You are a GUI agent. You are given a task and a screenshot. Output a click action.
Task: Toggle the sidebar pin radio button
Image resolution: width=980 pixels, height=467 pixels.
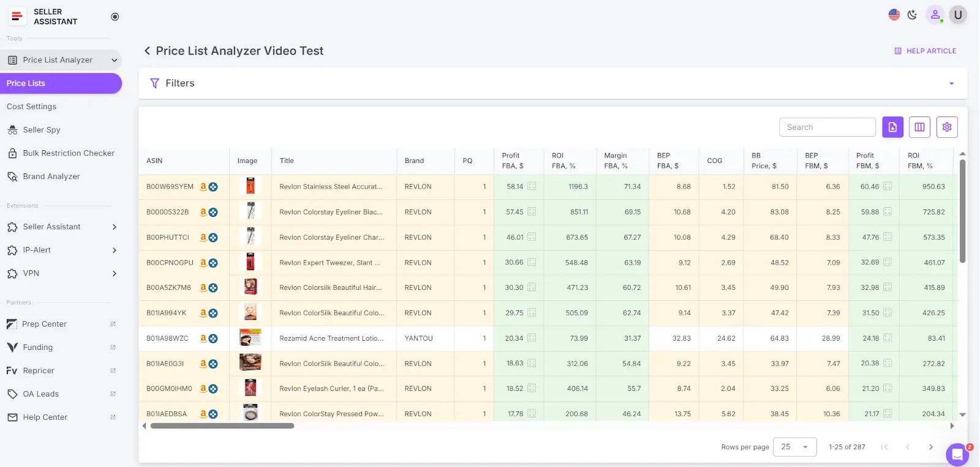point(115,17)
